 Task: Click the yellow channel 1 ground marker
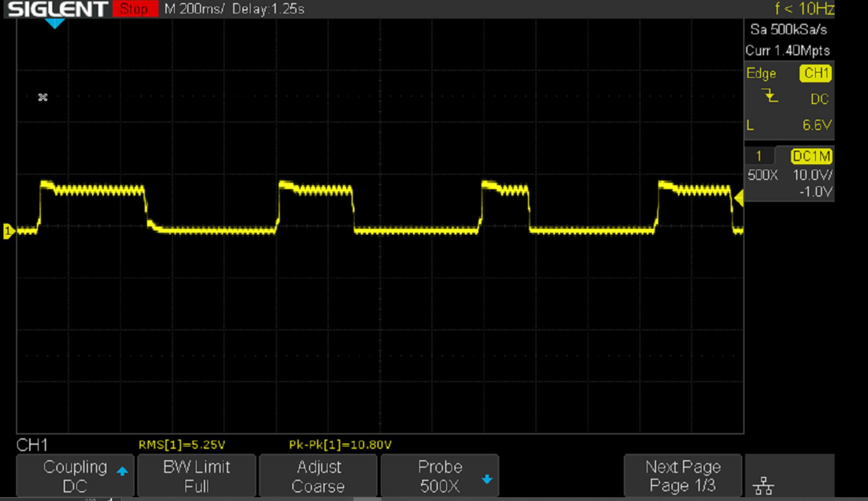click(x=8, y=231)
